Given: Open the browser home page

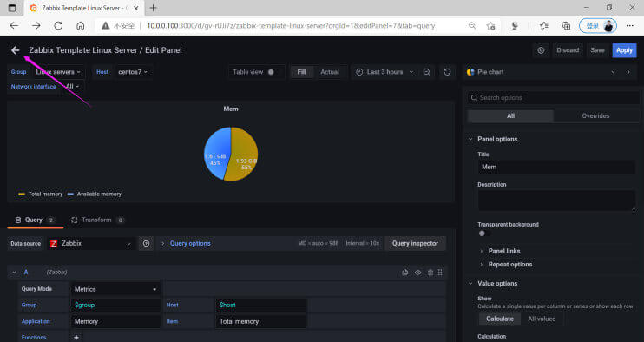Looking at the screenshot, I should 81,25.
